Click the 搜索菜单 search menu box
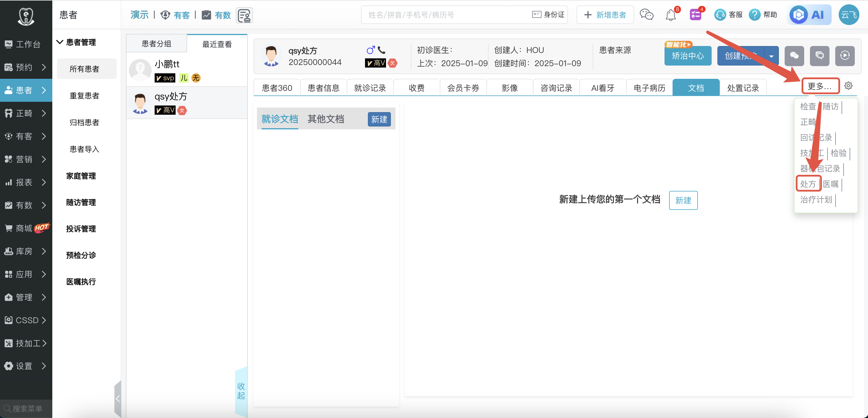868x418 pixels. [26, 409]
